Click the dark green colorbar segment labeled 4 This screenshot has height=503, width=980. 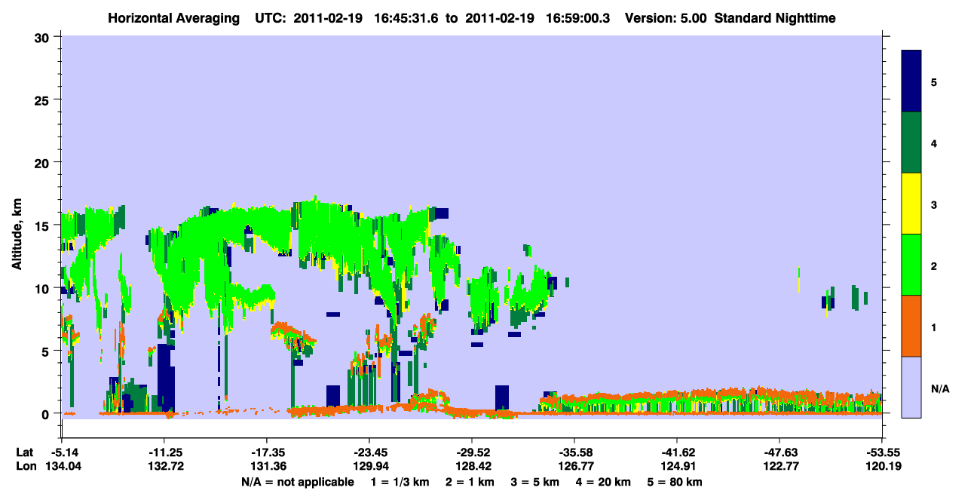click(911, 142)
